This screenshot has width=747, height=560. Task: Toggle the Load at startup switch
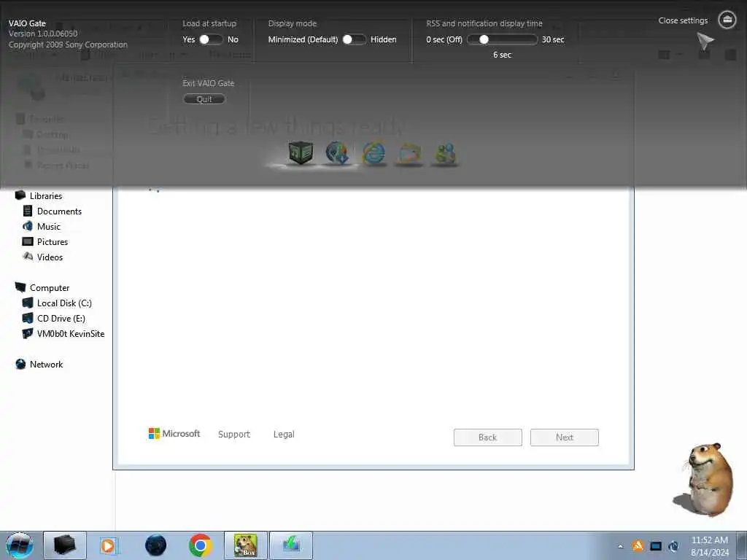coord(211,39)
